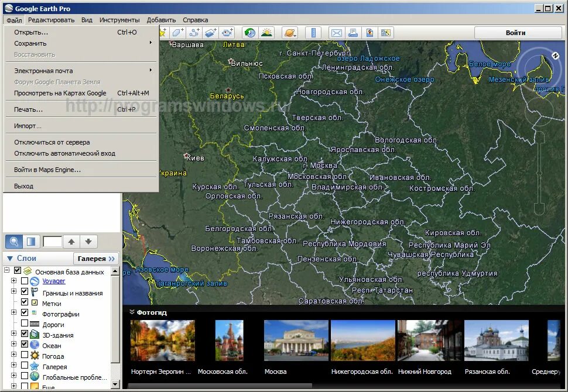Uncheck the Границы и названия checkbox

click(24, 291)
